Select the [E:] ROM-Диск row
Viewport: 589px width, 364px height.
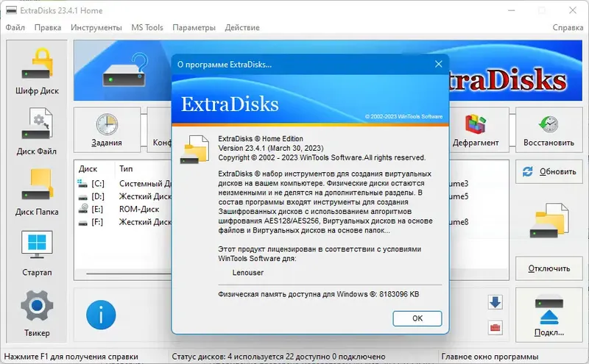click(124, 209)
